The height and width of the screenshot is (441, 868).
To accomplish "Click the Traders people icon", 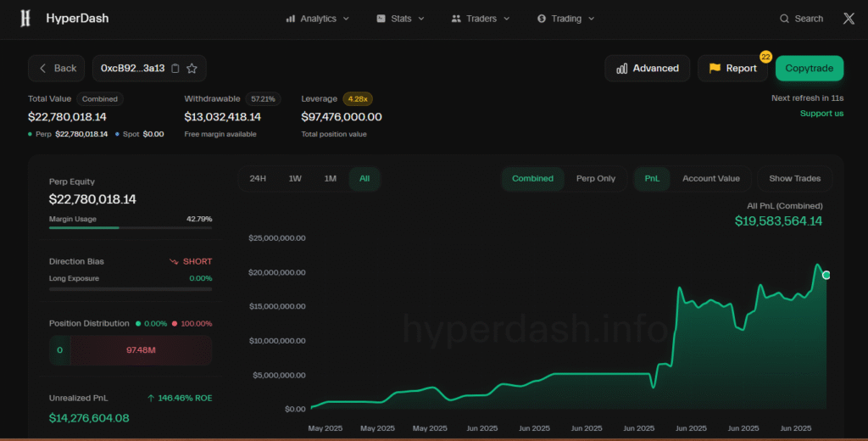I will 456,19.
